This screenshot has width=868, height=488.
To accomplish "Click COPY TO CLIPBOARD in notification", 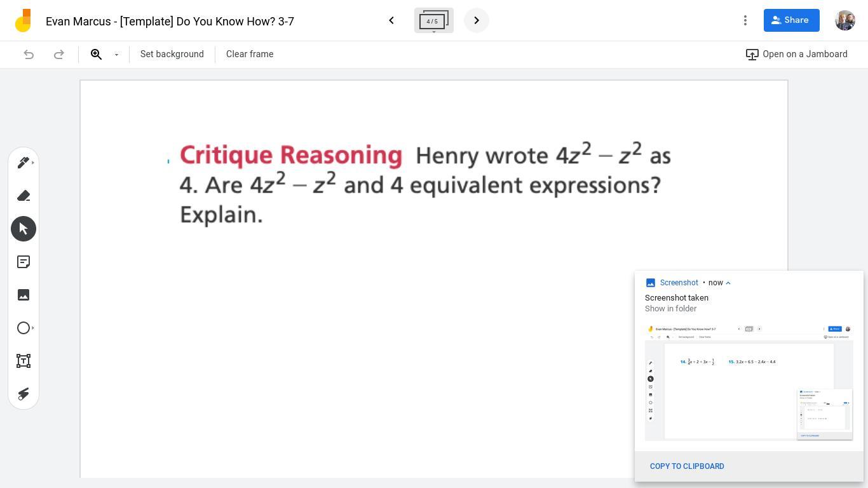I will pyautogui.click(x=687, y=466).
